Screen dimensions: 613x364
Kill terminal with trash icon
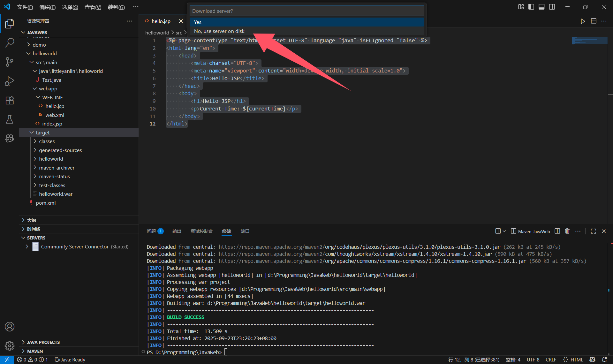(x=567, y=231)
